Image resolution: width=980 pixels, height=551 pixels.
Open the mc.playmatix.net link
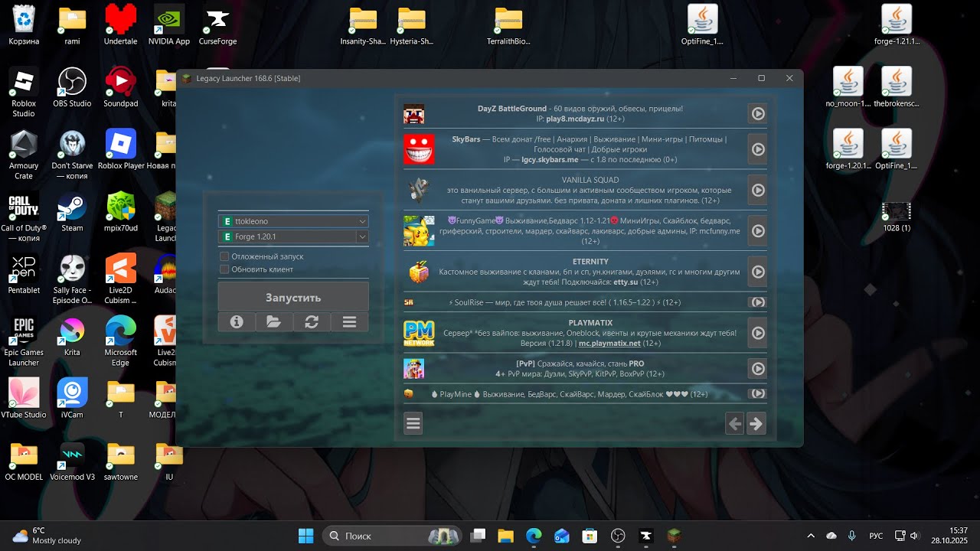pyautogui.click(x=609, y=344)
